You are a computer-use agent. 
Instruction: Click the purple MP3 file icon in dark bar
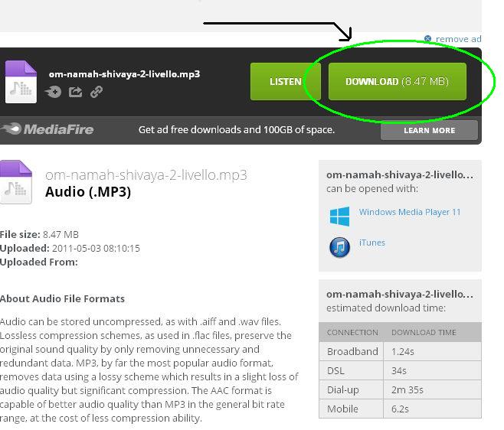(x=21, y=82)
